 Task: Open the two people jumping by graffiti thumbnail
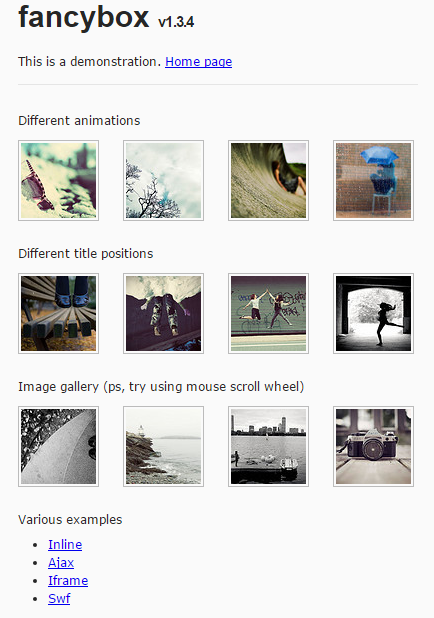[268, 313]
